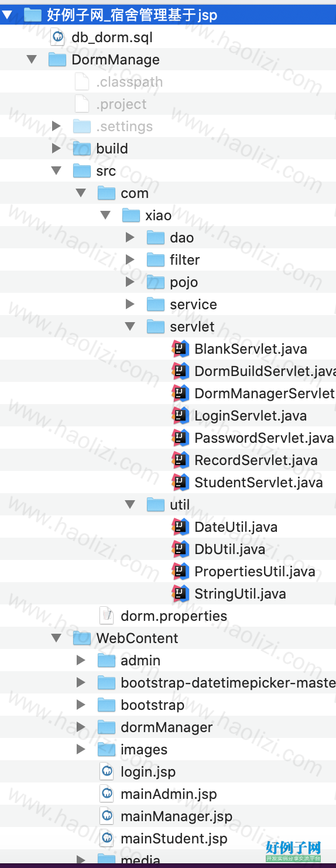
Task: Select the "build" folder name
Action: tap(112, 149)
